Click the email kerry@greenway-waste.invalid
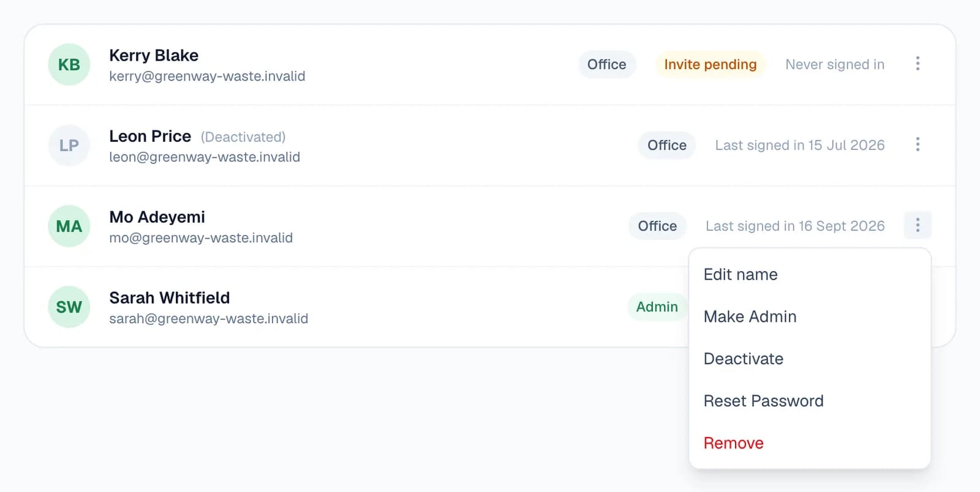This screenshot has width=980, height=492. [x=207, y=76]
